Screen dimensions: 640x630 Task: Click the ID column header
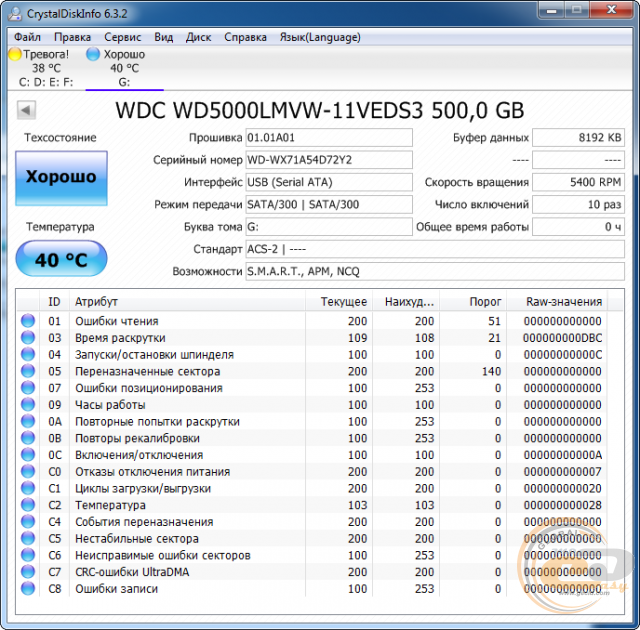pos(54,302)
